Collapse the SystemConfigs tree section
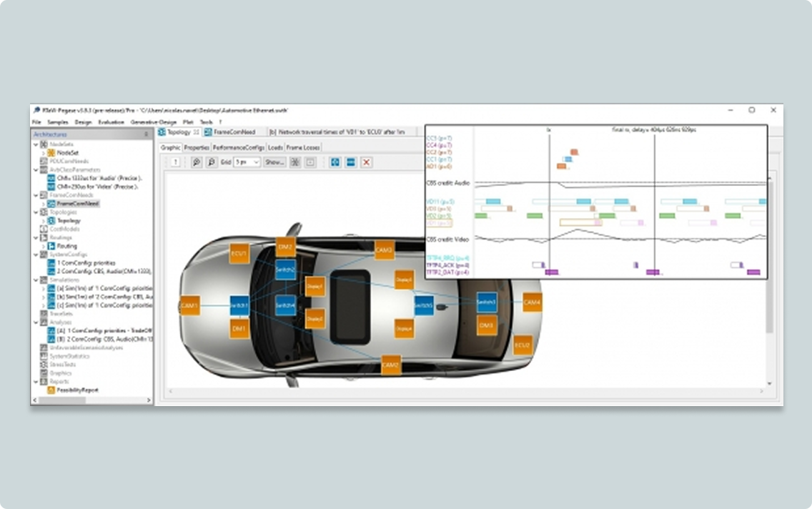This screenshot has width=812, height=509. click(36, 254)
